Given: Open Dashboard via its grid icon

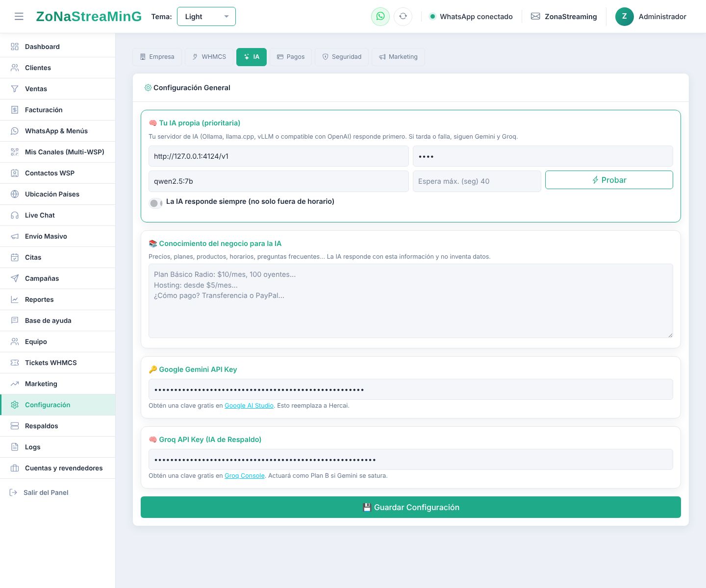Looking at the screenshot, I should [x=15, y=47].
